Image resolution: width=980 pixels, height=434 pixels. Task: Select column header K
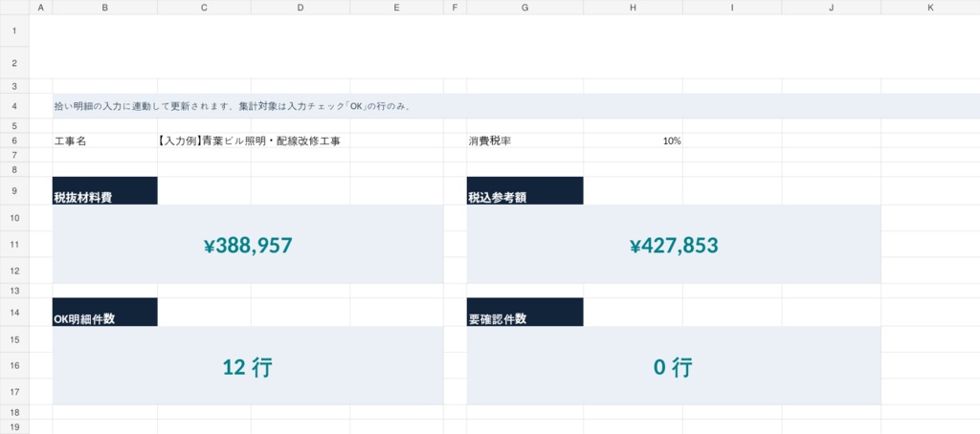click(930, 8)
